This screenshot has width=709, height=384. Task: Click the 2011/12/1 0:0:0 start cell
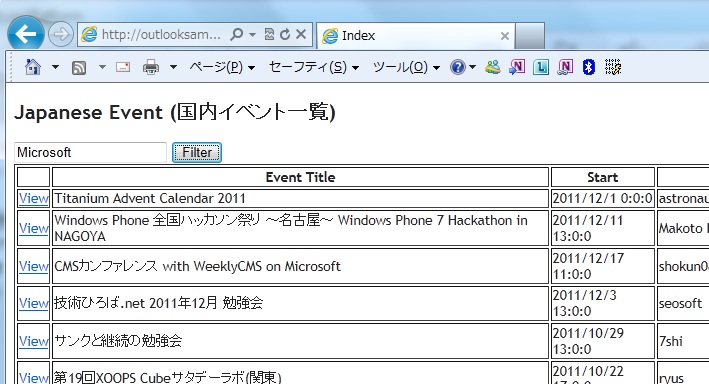click(603, 198)
